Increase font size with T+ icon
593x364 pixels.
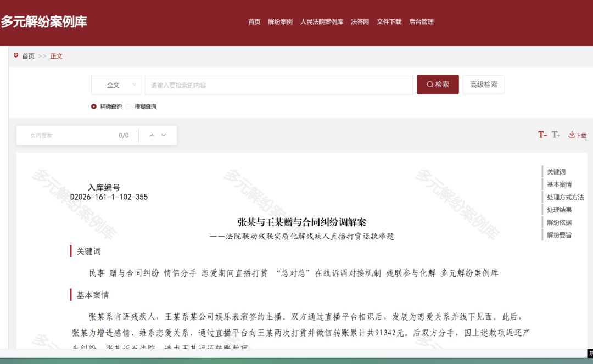[x=556, y=135]
